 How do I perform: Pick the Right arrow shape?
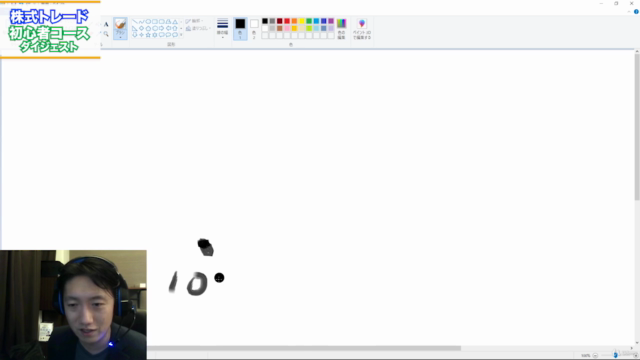[x=162, y=28]
